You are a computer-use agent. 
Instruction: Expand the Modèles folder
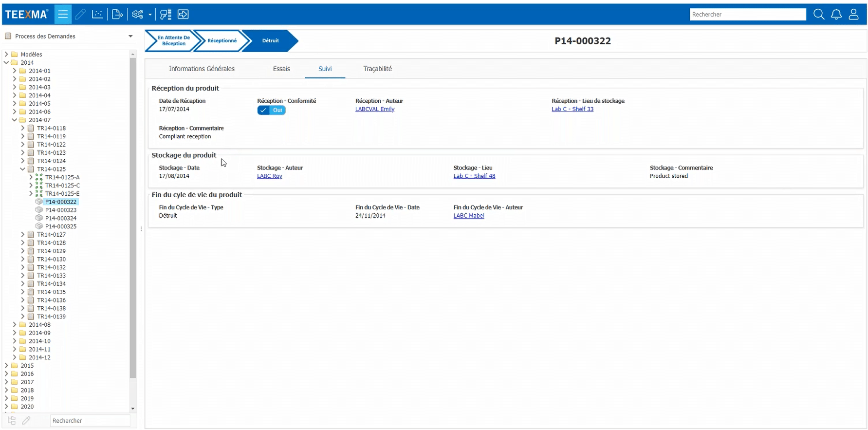(6, 54)
